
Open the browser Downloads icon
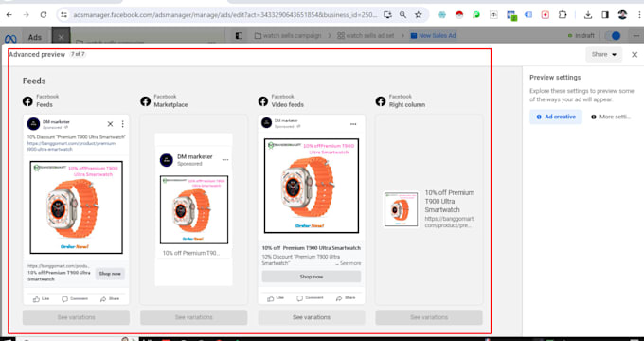[x=588, y=15]
